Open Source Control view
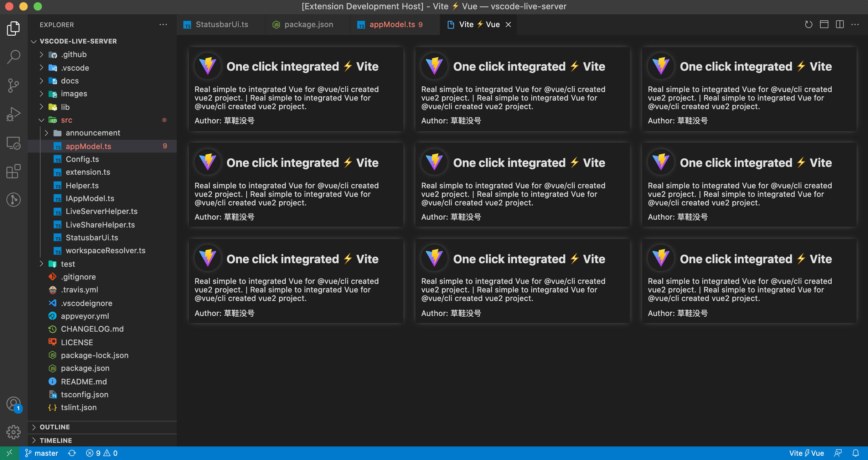 [14, 85]
